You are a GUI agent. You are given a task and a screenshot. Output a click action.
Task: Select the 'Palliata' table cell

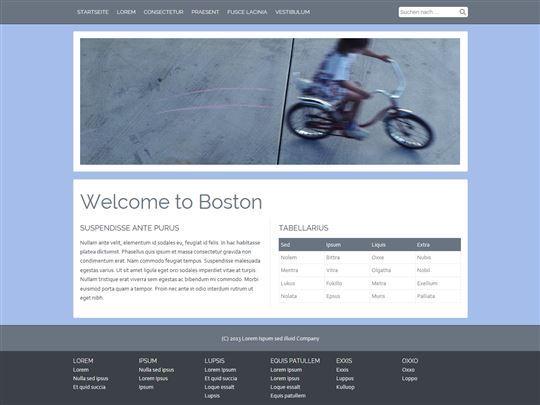pos(426,296)
